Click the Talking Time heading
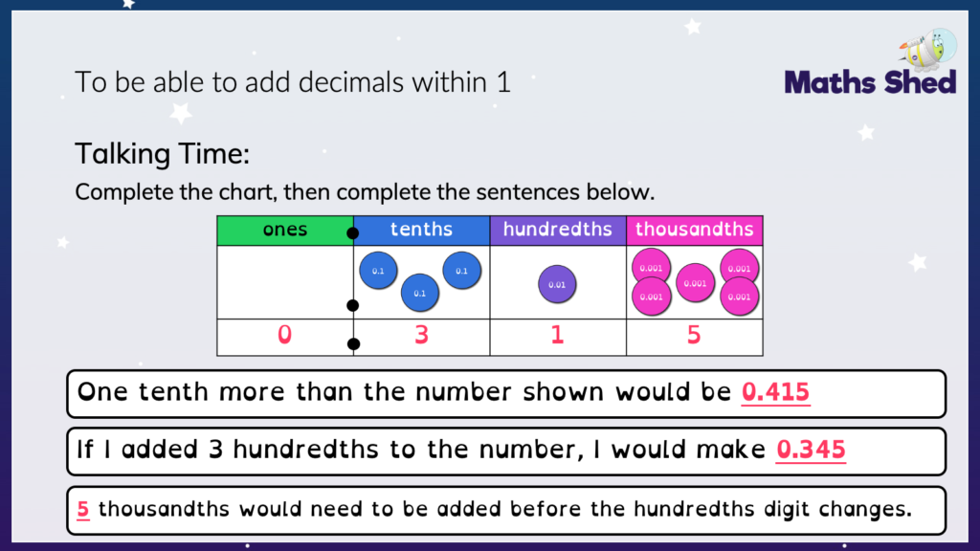The width and height of the screenshot is (980, 551). coord(162,154)
